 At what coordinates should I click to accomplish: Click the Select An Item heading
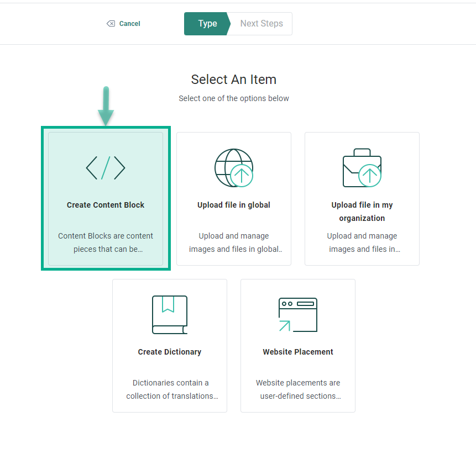[x=234, y=80]
